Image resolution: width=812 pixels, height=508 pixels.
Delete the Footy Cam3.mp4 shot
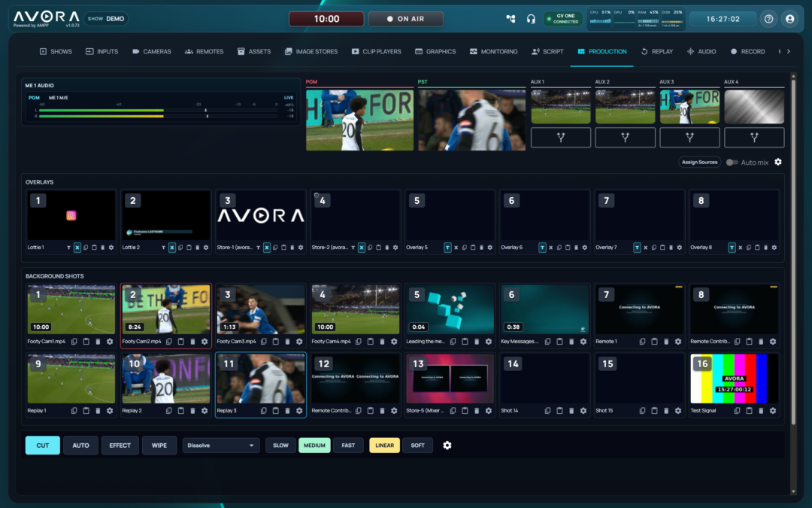287,342
